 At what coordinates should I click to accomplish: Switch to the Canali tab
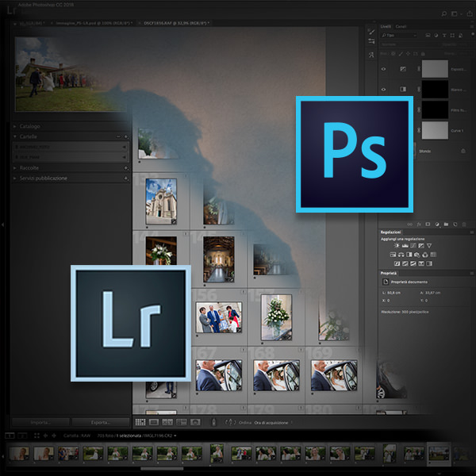(x=401, y=26)
